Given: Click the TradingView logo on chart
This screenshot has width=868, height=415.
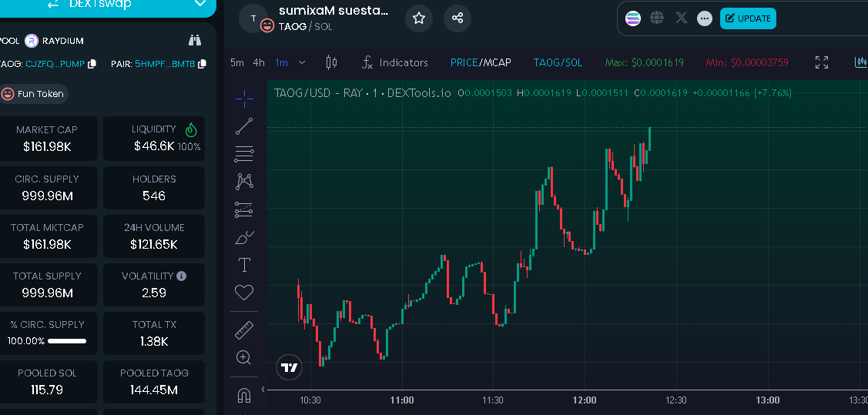Looking at the screenshot, I should [289, 367].
